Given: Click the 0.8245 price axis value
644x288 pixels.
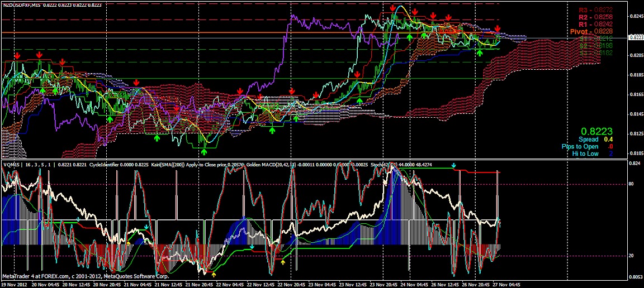Looking at the screenshot, I should tap(636, 16).
